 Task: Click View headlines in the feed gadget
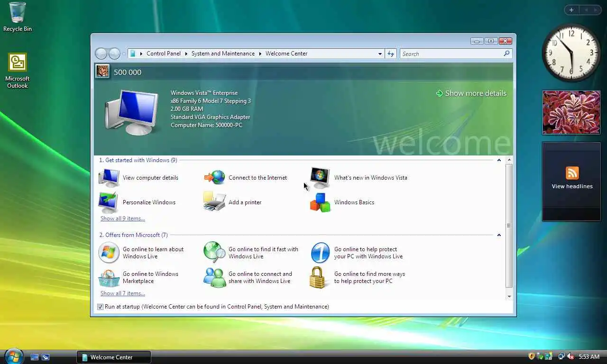[572, 186]
